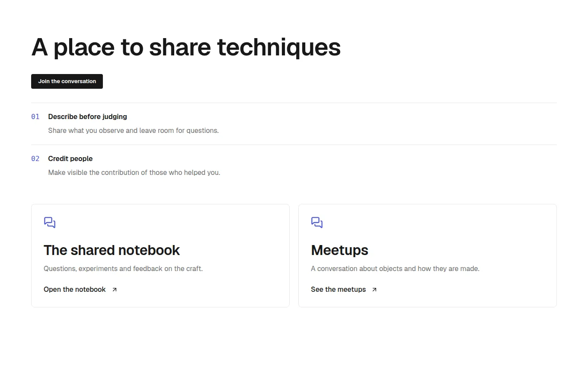Click the Meetups card heading
Viewport: 588px width, 368px height.
(x=339, y=250)
